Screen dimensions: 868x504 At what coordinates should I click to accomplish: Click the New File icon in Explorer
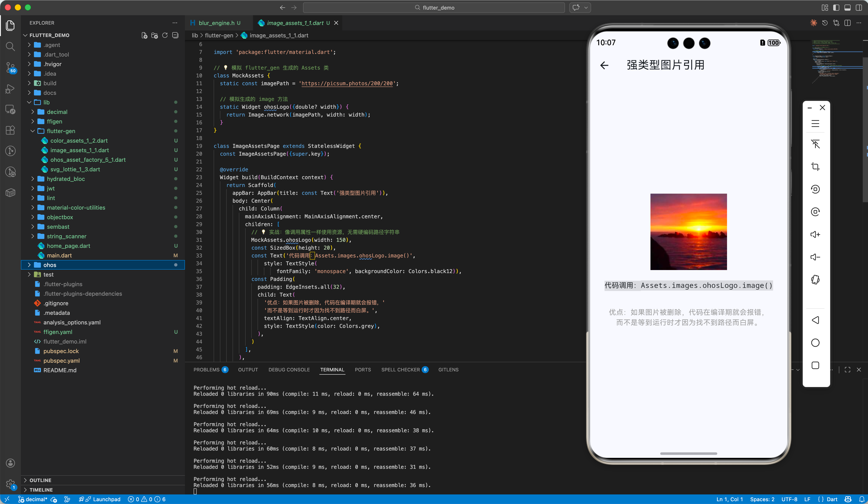[144, 35]
